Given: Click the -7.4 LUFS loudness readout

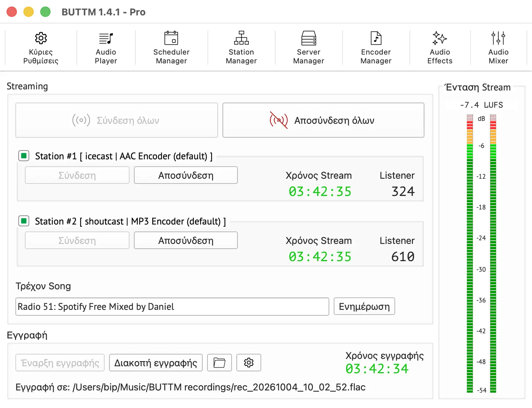Looking at the screenshot, I should tap(482, 105).
